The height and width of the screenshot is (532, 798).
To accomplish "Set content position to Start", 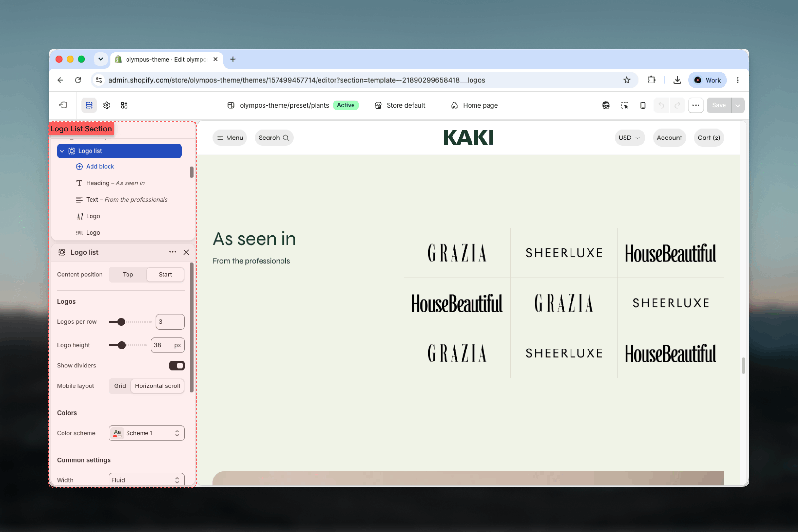I will (165, 275).
